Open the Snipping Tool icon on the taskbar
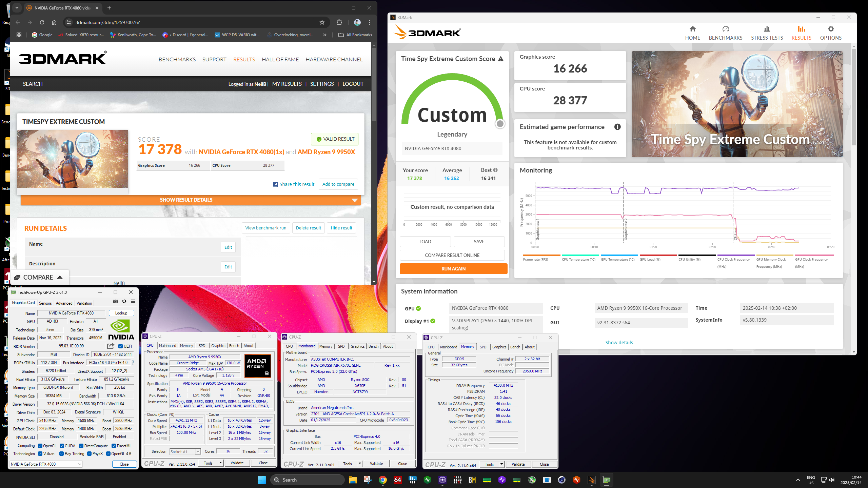This screenshot has height=488, width=868. click(368, 480)
